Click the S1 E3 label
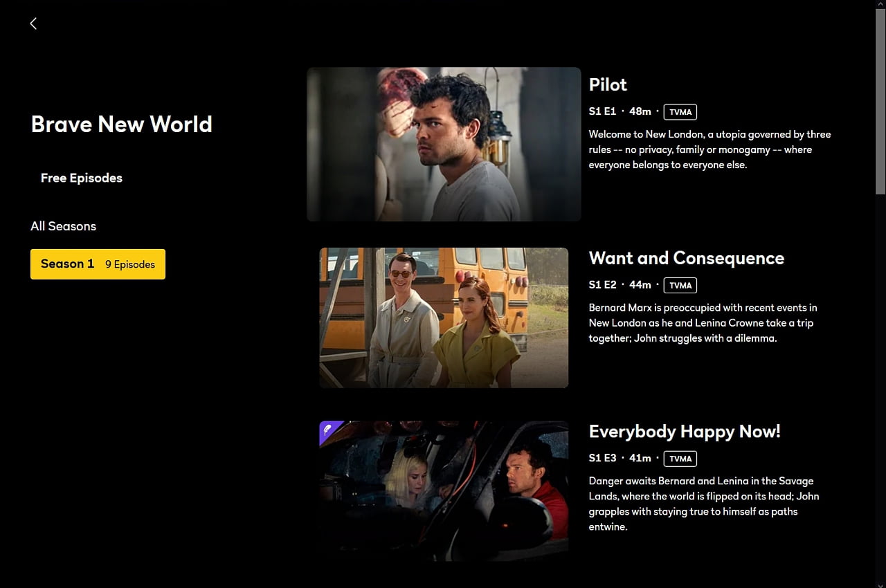The height and width of the screenshot is (588, 886). pyautogui.click(x=602, y=459)
